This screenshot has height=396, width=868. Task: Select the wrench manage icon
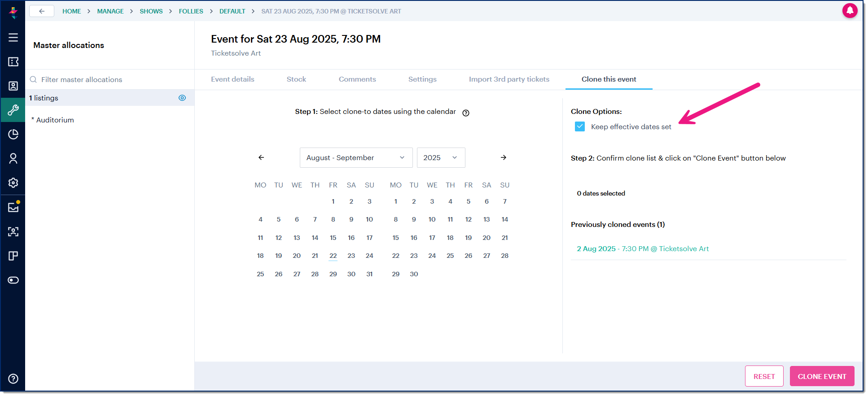13,110
